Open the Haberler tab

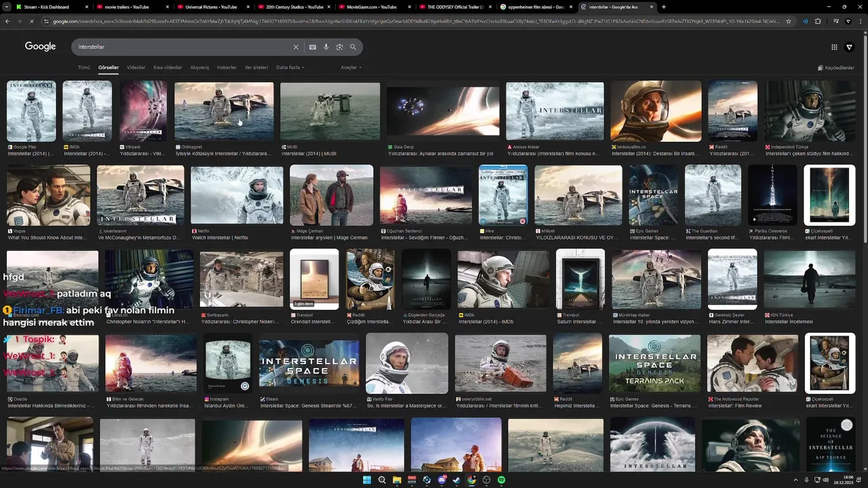click(x=226, y=68)
